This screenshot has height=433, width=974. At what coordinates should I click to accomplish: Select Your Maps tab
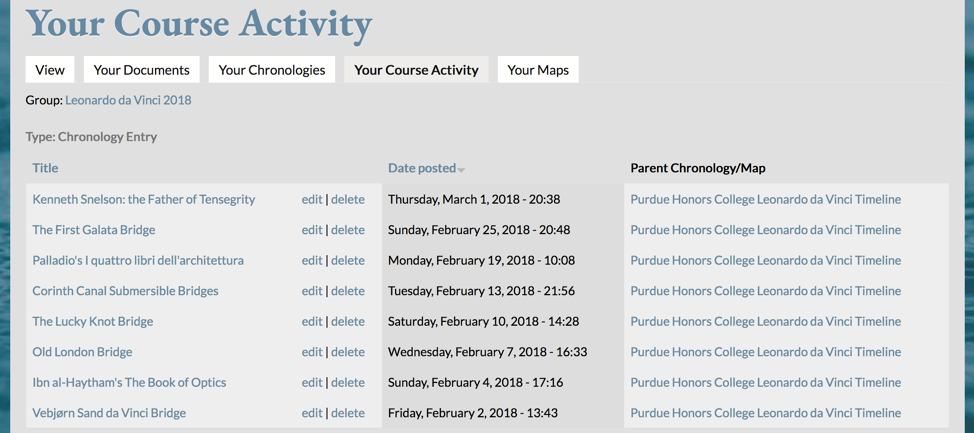coord(538,70)
